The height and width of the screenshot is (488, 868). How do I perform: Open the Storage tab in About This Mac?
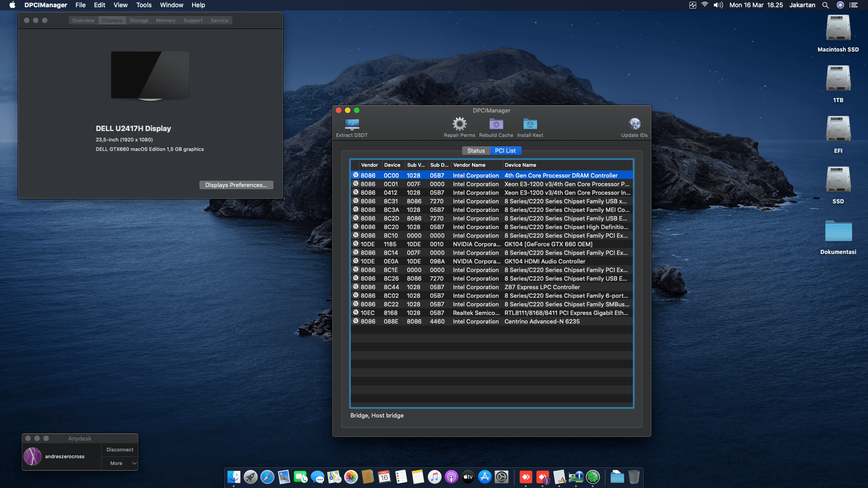[139, 20]
